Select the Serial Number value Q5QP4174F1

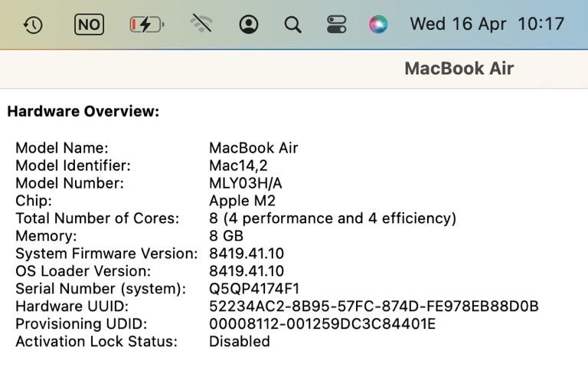coord(253,289)
